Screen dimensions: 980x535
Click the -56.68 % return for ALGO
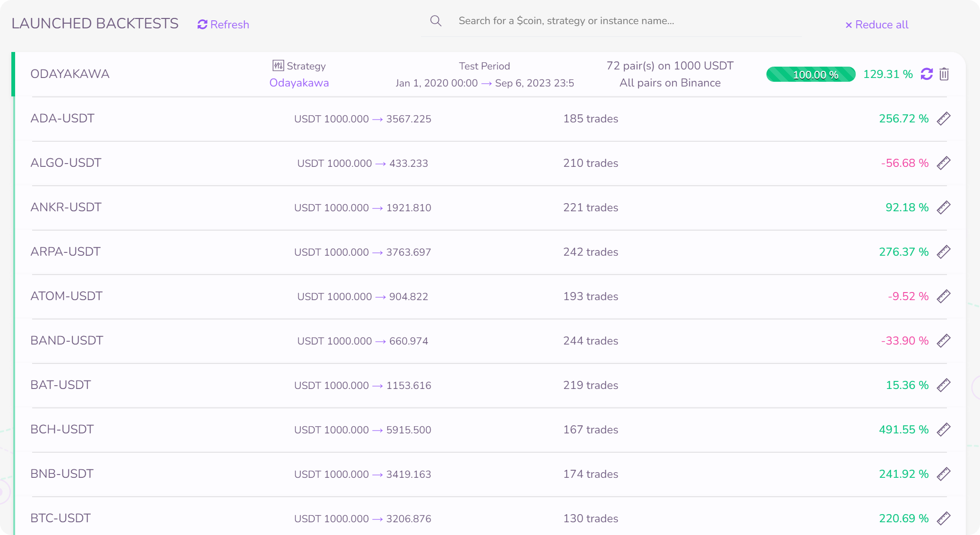point(904,163)
